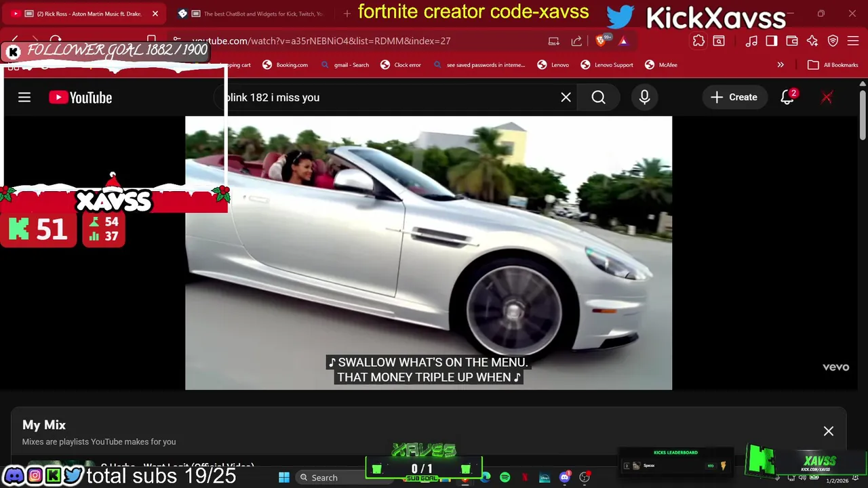
Task: Open YouTube notifications bell
Action: tap(787, 98)
